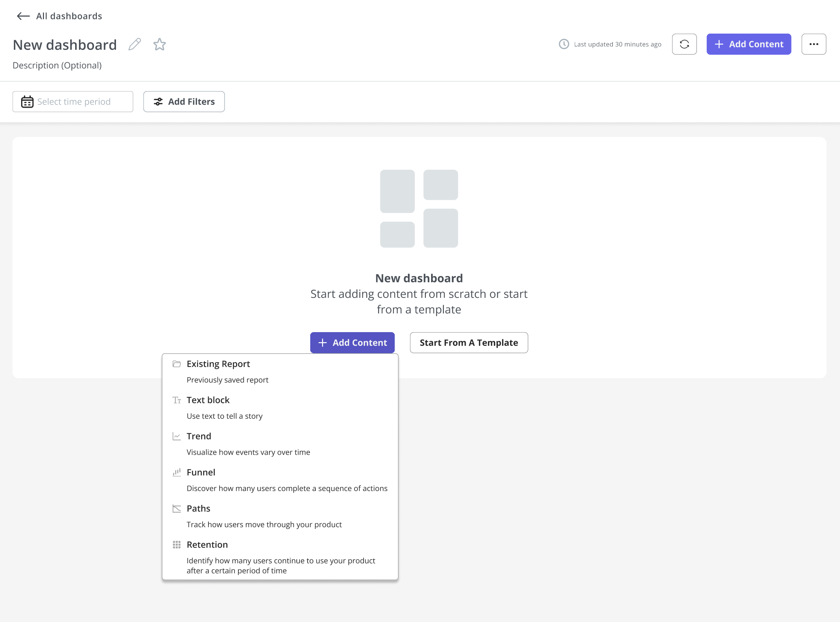This screenshot has height=622, width=840.
Task: Click the pencil icon to rename the dashboard
Action: (135, 44)
